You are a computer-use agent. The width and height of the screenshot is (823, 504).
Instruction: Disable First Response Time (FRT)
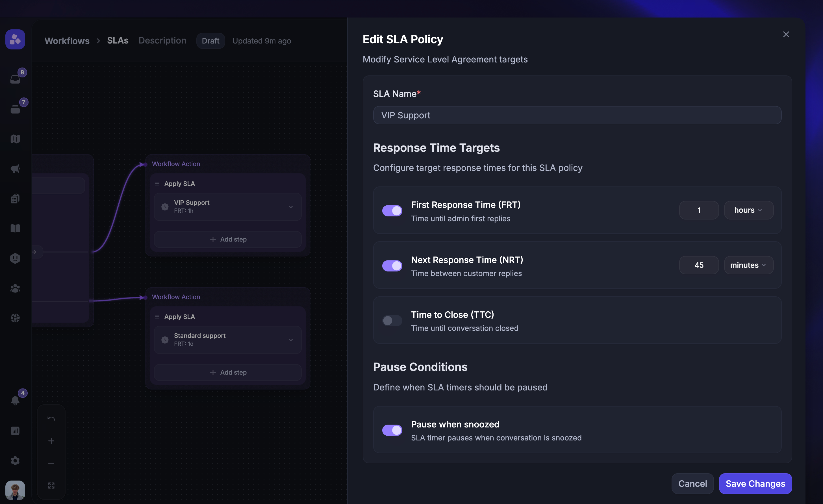click(x=392, y=210)
